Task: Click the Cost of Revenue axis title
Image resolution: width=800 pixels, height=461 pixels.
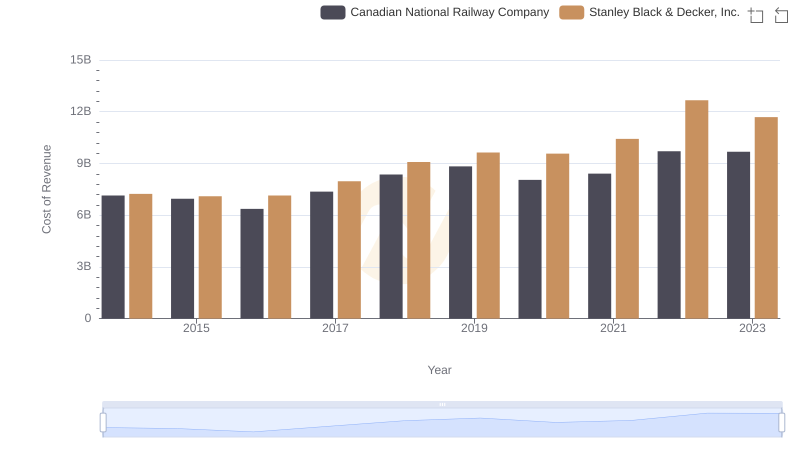Action: point(46,189)
